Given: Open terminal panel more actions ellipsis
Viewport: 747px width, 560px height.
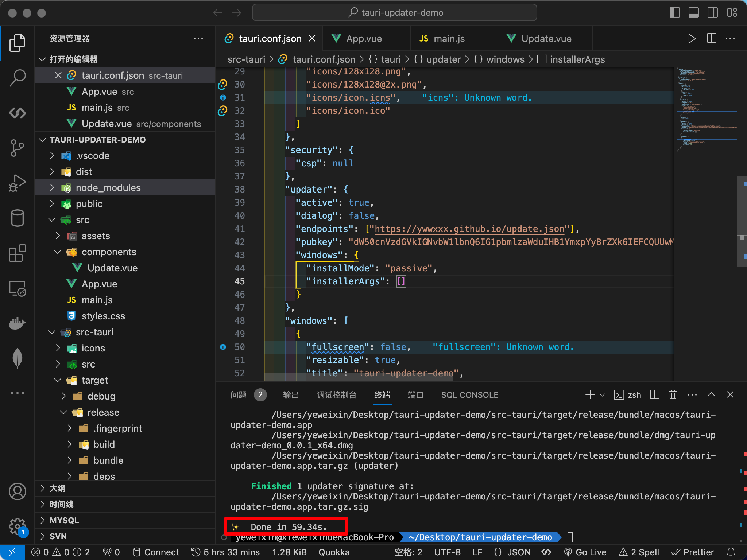Looking at the screenshot, I should tap(692, 395).
